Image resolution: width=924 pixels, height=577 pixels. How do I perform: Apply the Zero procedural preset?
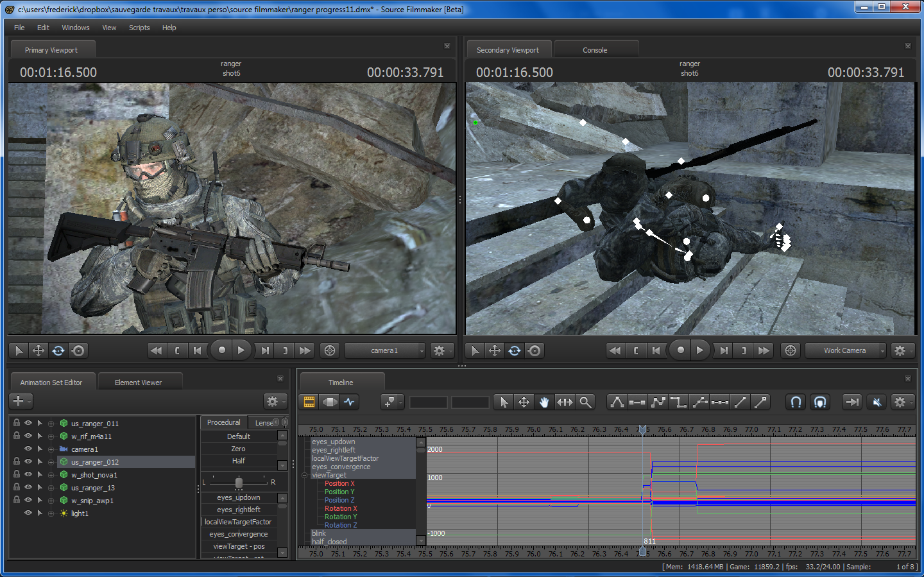238,449
